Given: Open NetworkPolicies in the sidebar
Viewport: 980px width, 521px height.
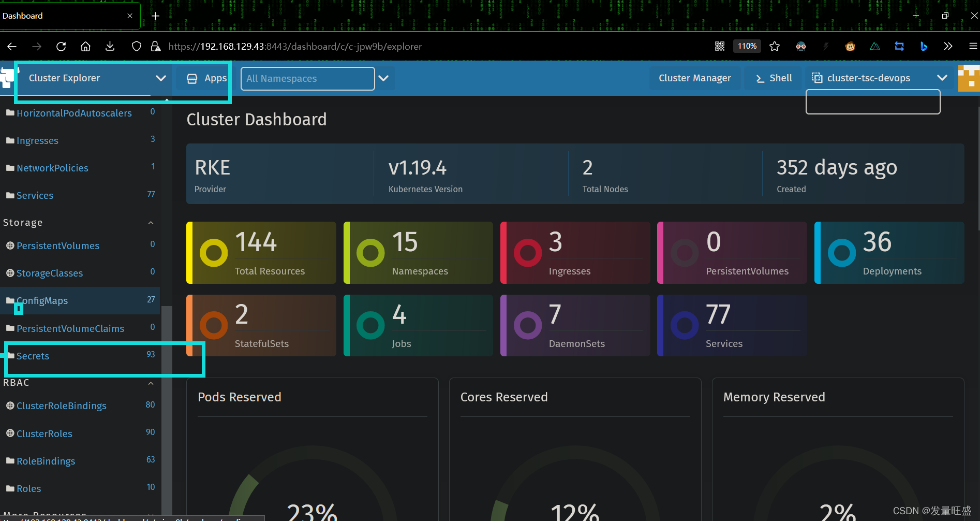Looking at the screenshot, I should pos(52,168).
